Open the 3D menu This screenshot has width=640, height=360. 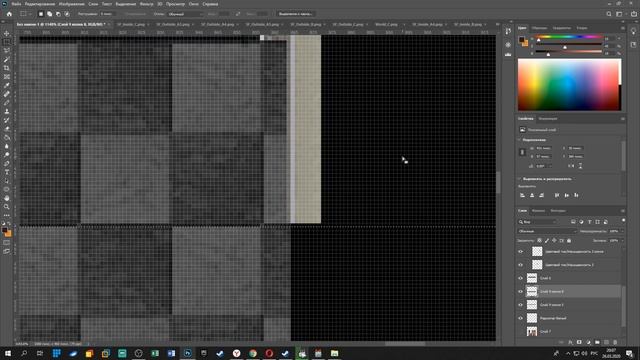(160, 4)
